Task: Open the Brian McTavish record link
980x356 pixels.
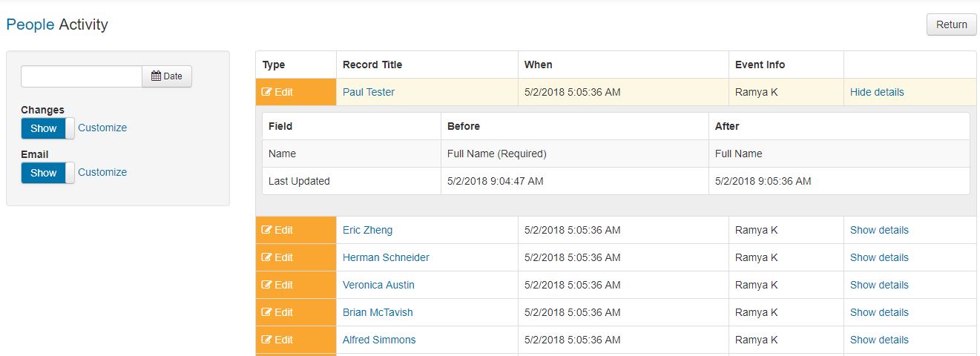Action: tap(378, 312)
